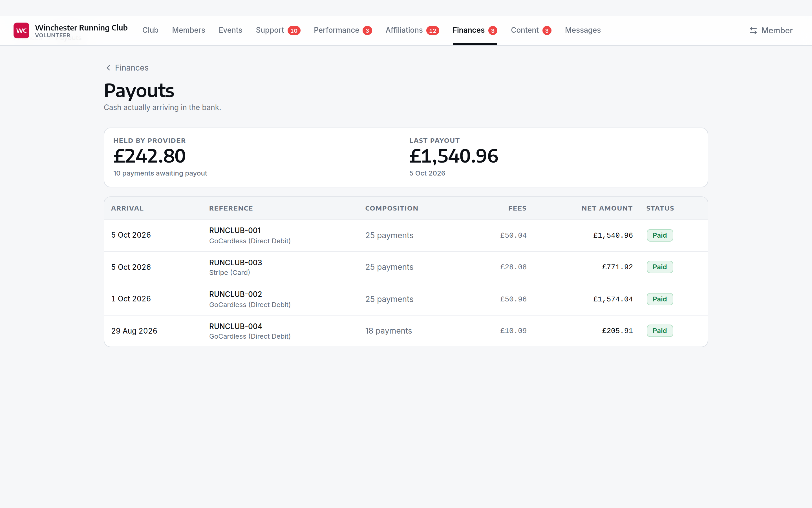Switch to the Events tab
812x508 pixels.
coord(230,30)
